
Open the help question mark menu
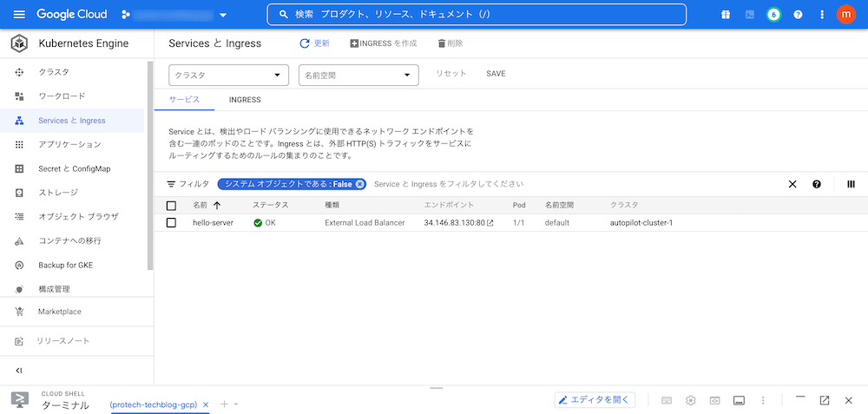coord(798,15)
